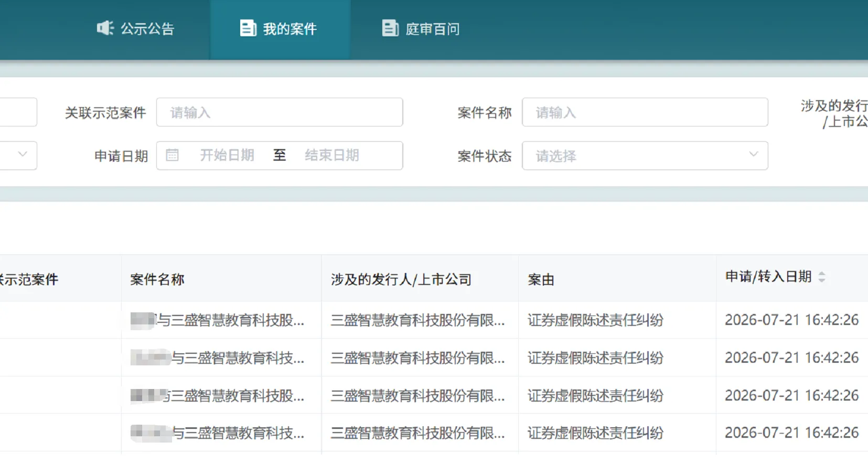Click the 案件名称 column header

[157, 279]
